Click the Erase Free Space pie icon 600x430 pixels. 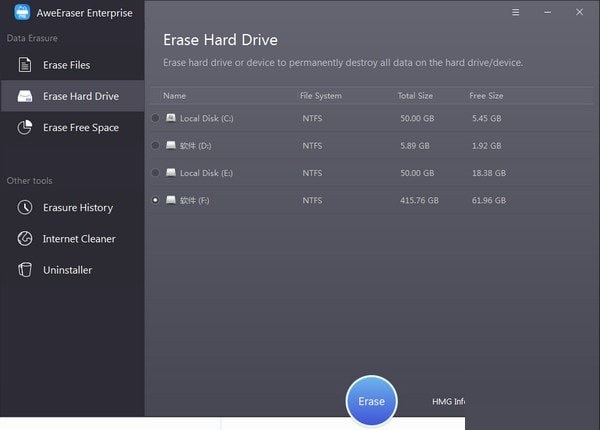click(x=25, y=128)
